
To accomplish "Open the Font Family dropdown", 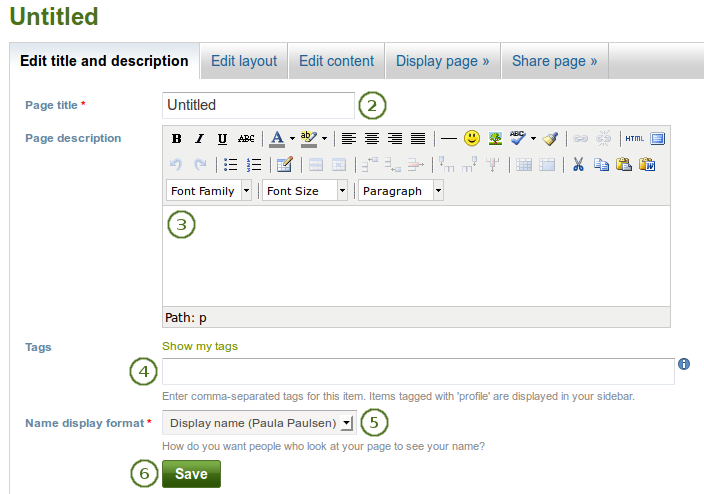I will (x=209, y=191).
